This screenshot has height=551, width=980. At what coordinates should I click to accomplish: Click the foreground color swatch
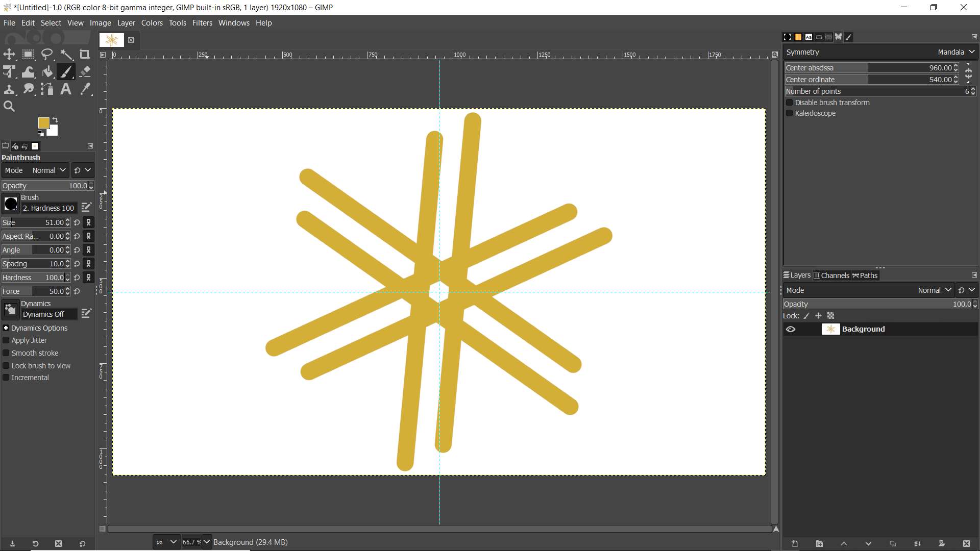pyautogui.click(x=44, y=123)
